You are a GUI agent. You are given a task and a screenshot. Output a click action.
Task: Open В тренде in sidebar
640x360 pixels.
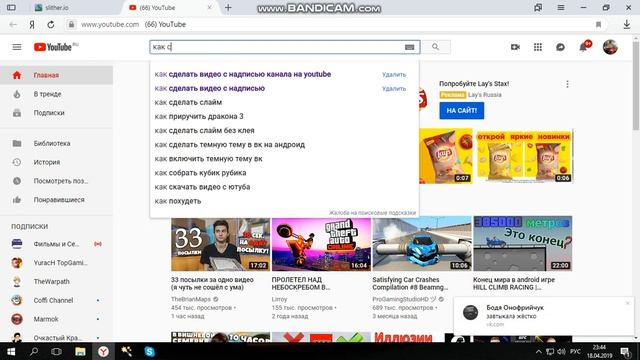point(57,94)
